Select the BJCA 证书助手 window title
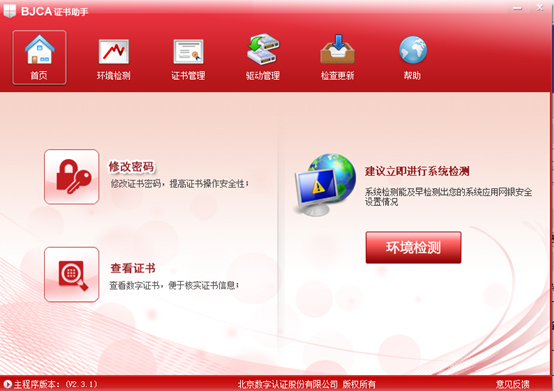 (x=54, y=12)
